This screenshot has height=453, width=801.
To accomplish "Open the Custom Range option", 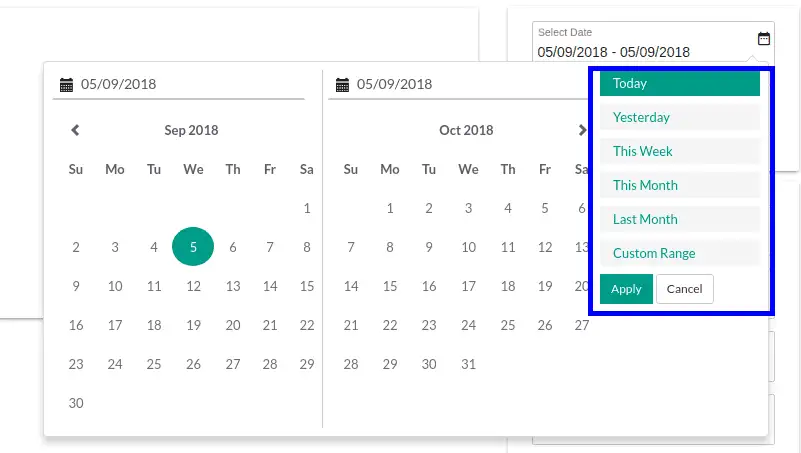I will (x=679, y=254).
